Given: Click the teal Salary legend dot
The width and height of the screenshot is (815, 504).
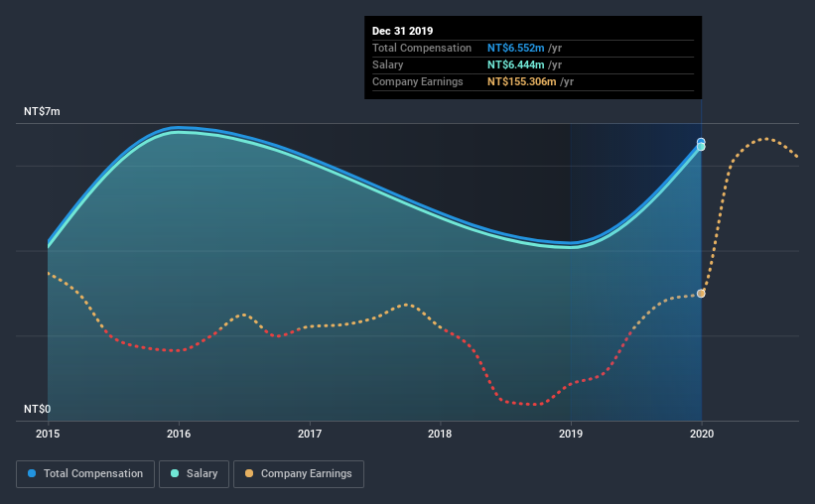Looking at the screenshot, I should (175, 473).
